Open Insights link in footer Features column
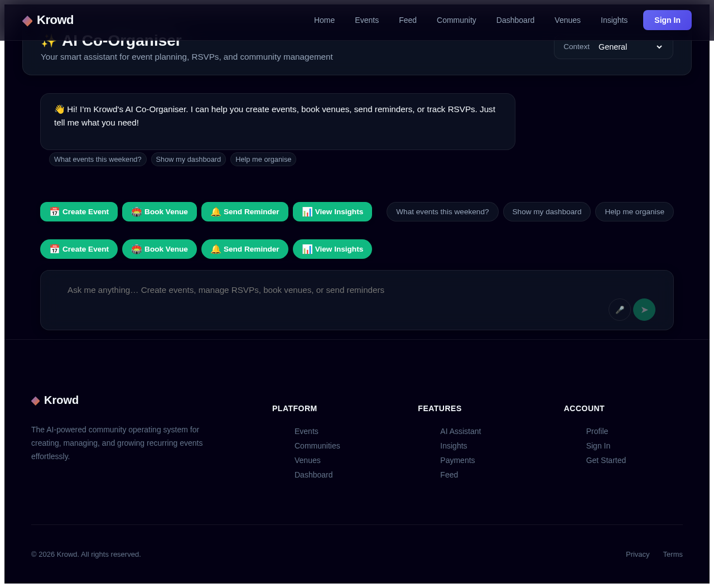 pyautogui.click(x=454, y=446)
